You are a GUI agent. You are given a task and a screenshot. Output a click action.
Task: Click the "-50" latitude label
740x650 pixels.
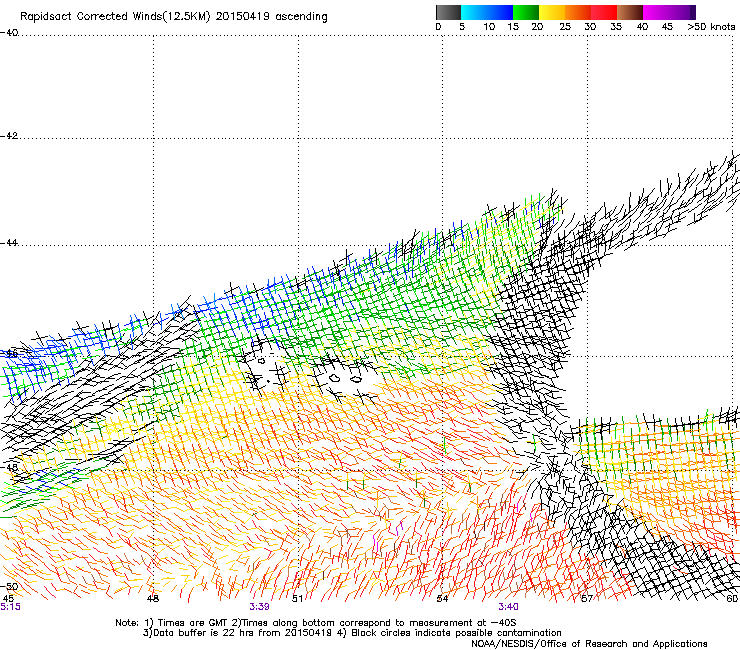tap(9, 586)
